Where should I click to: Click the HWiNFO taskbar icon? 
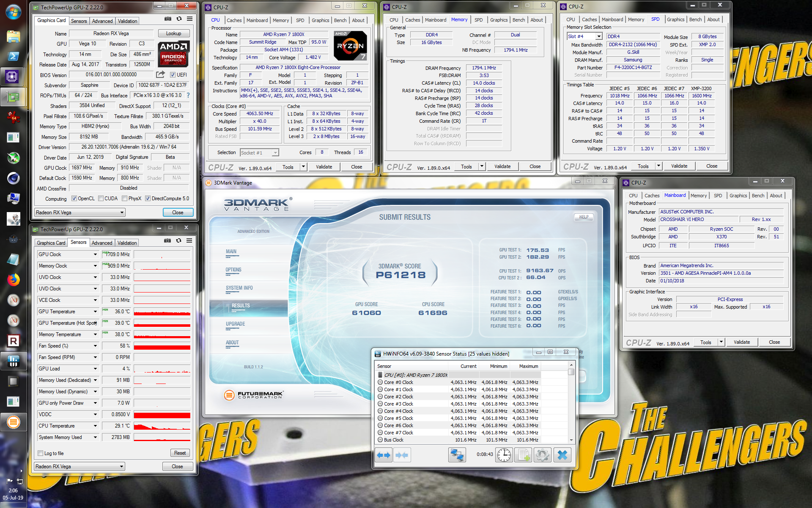(x=13, y=361)
